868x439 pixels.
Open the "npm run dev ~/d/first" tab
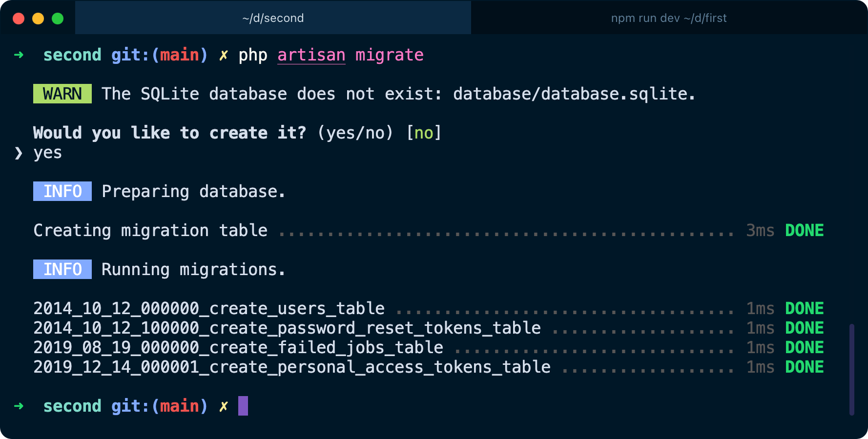point(668,18)
